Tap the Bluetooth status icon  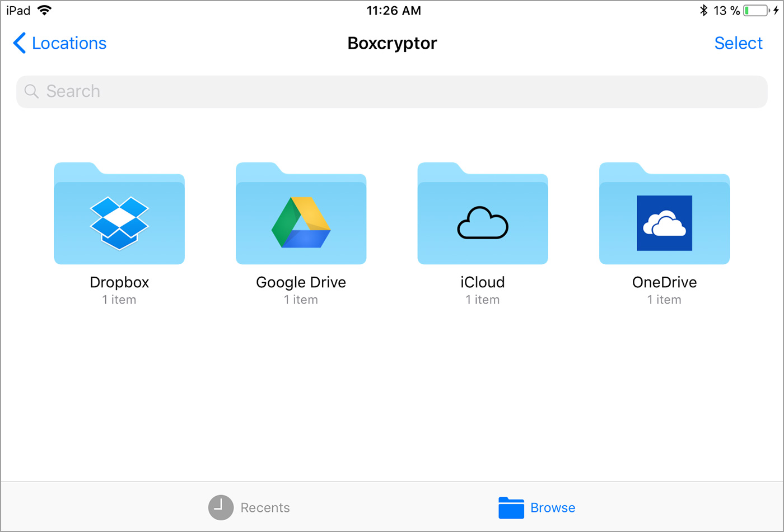704,10
